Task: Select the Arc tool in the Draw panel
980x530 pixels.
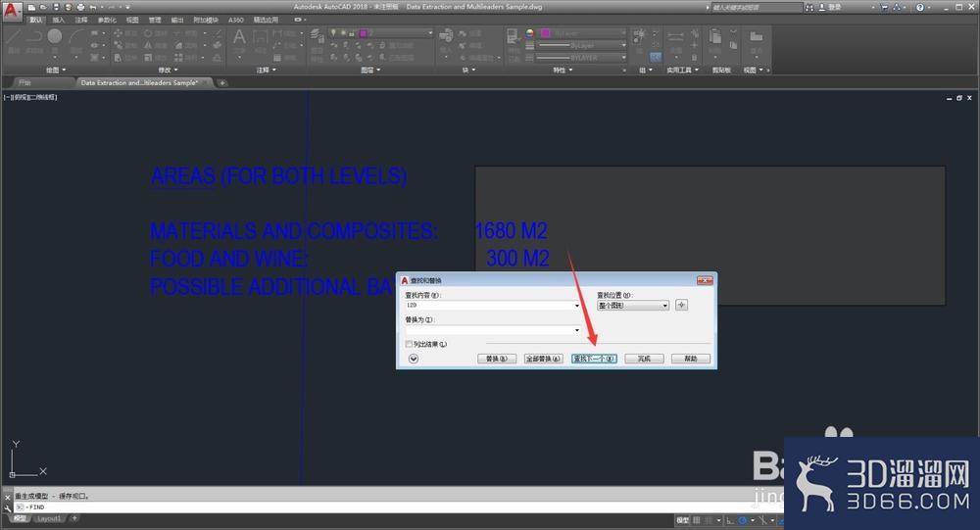Action: pyautogui.click(x=76, y=37)
